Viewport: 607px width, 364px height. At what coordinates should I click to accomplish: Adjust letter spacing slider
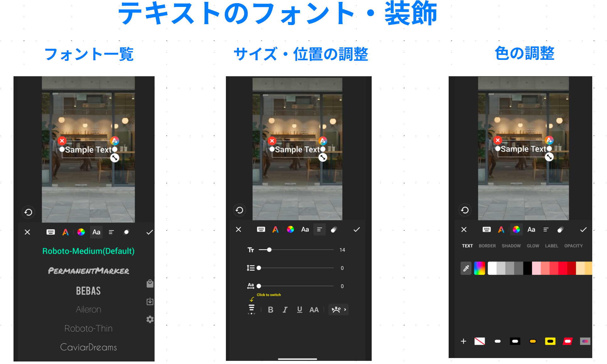tap(296, 286)
